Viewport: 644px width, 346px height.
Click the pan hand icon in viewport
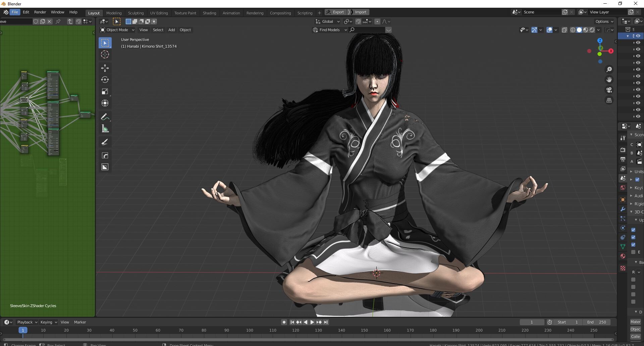coord(609,80)
